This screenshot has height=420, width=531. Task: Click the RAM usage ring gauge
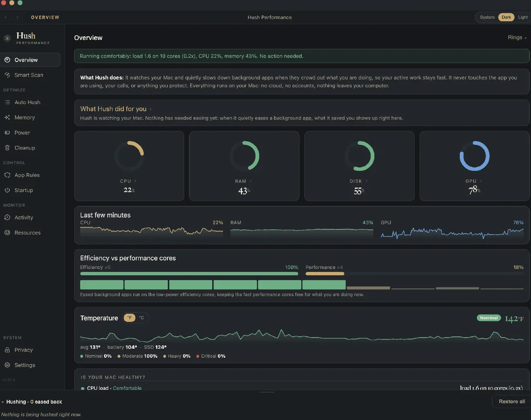(x=244, y=156)
